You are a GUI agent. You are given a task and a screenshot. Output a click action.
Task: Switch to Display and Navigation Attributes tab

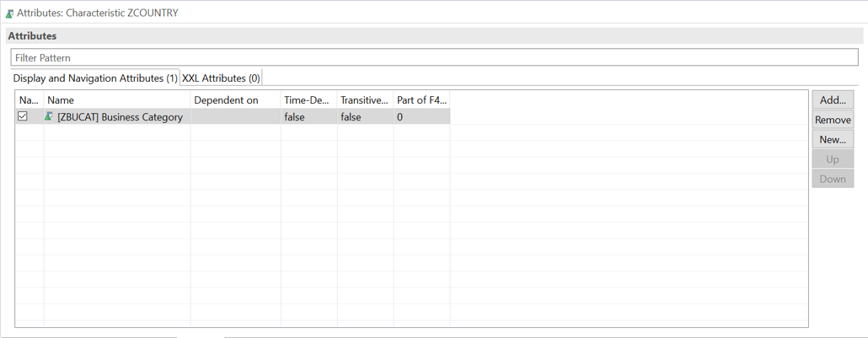coord(95,78)
